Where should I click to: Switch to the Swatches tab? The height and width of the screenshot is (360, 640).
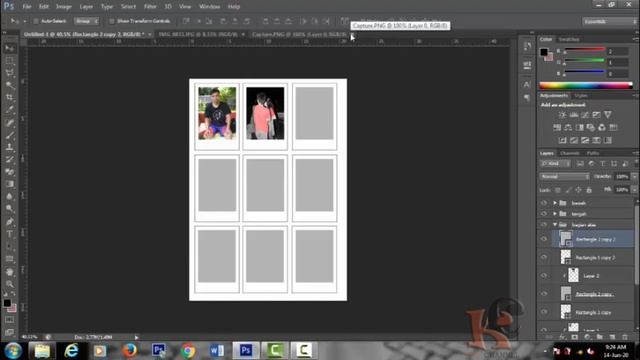coord(569,39)
